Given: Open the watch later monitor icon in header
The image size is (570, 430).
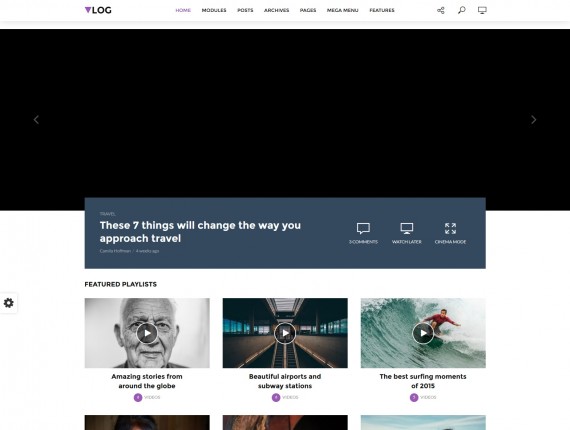Looking at the screenshot, I should (482, 10).
